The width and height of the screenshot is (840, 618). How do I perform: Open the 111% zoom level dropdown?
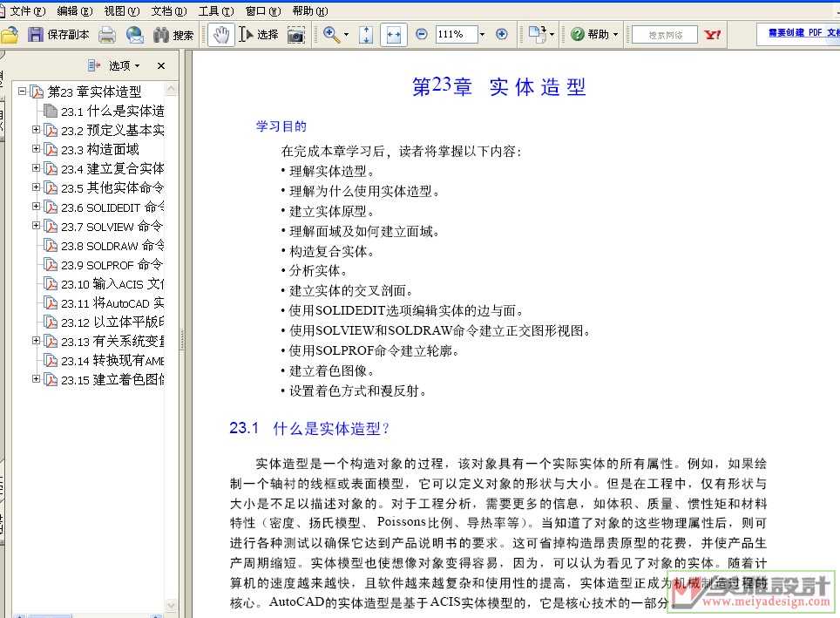point(482,35)
